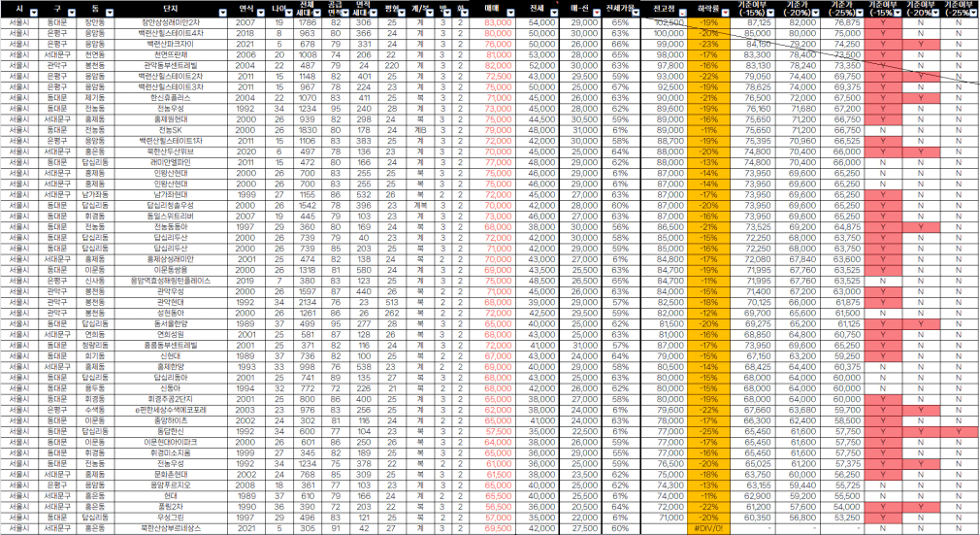The image size is (980, 535).
Task: Select the 1830 total households cell
Action: coord(308,130)
